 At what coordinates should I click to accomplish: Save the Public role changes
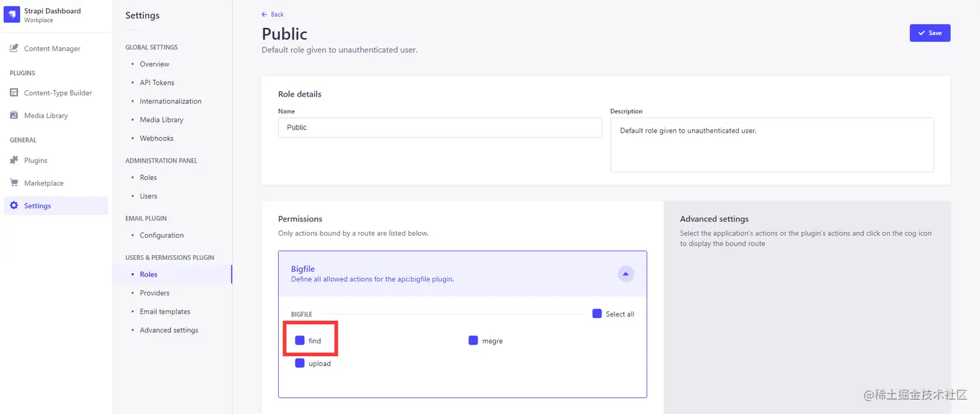pos(930,33)
